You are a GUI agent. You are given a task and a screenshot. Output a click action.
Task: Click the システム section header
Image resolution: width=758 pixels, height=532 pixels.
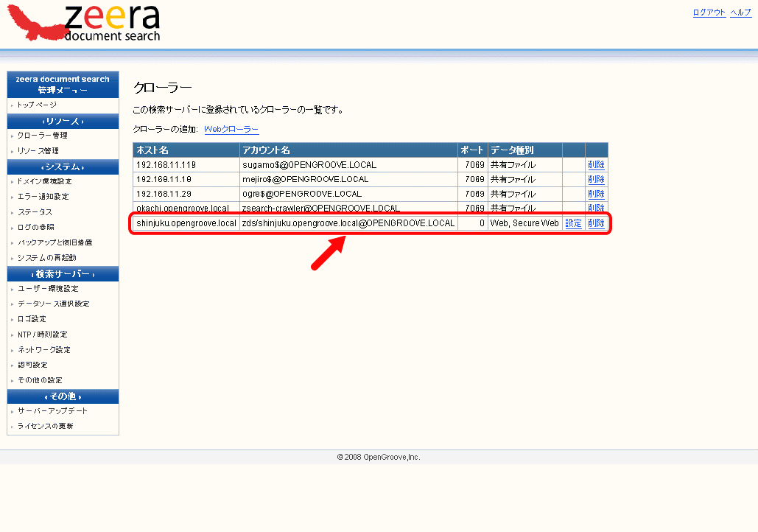point(63,167)
